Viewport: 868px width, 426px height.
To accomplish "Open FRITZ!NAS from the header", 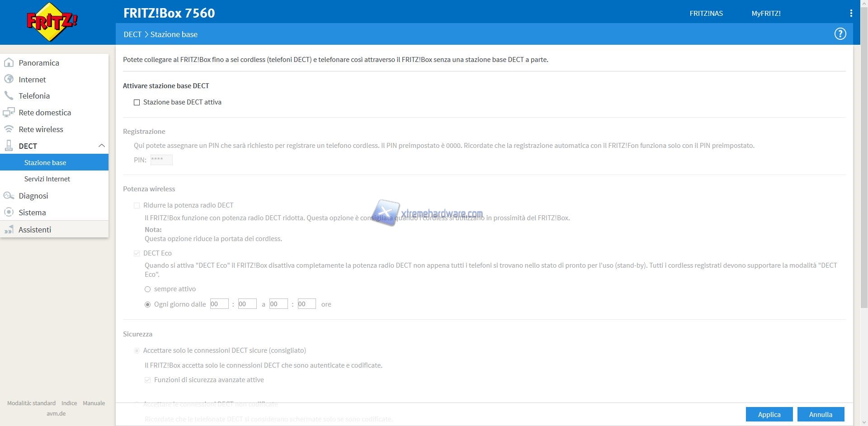I will [706, 13].
